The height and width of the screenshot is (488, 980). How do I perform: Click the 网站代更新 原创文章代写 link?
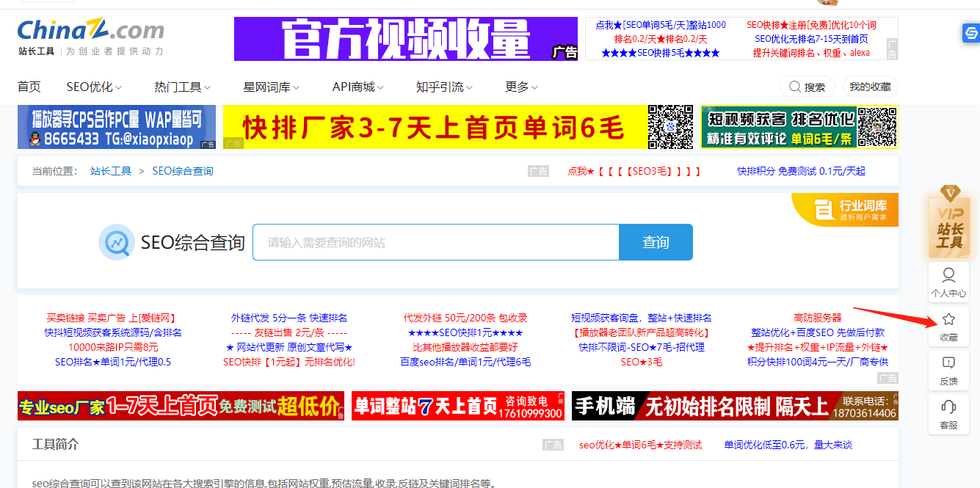289,347
